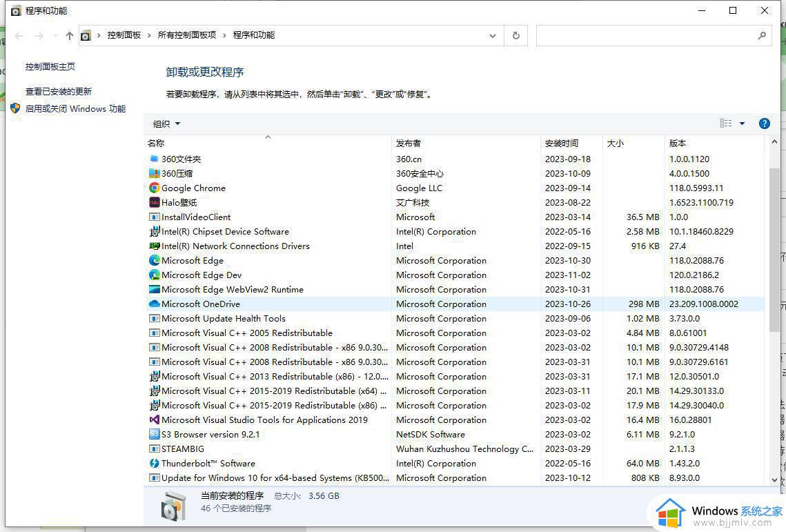Select Visual C++ 2008 version 9.0.30729.4148 row
786x532 pixels.
coord(455,348)
